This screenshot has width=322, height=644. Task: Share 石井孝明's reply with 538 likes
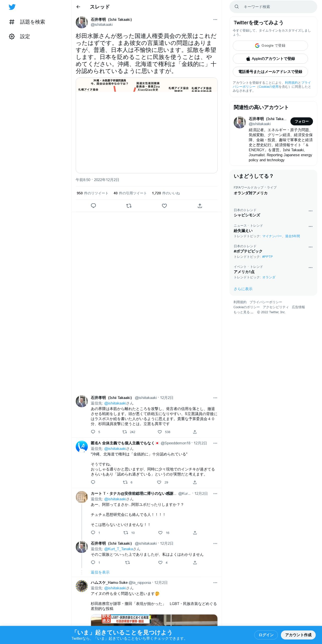[195, 432]
